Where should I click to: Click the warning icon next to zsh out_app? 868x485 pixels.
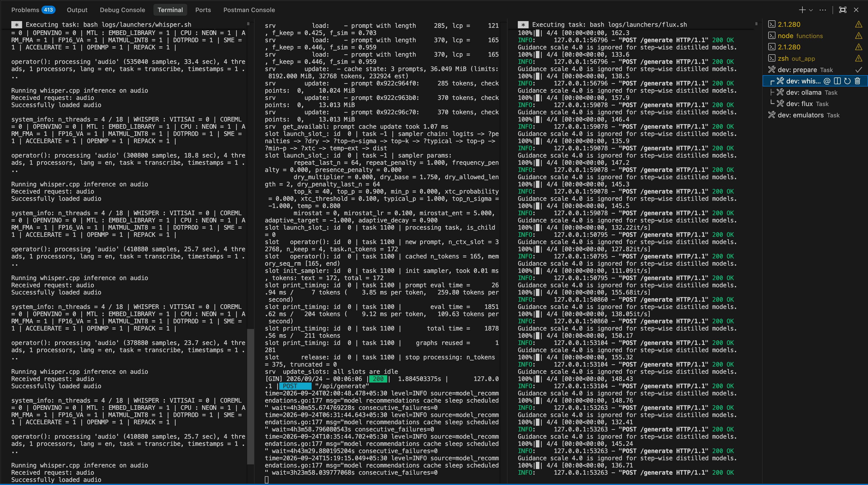pyautogui.click(x=858, y=58)
